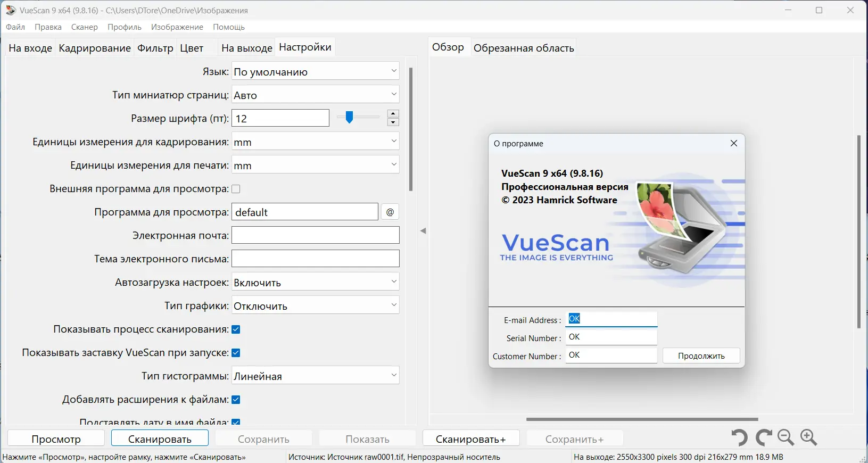868x463 pixels.
Task: Close the О программе dialog
Action: click(734, 143)
